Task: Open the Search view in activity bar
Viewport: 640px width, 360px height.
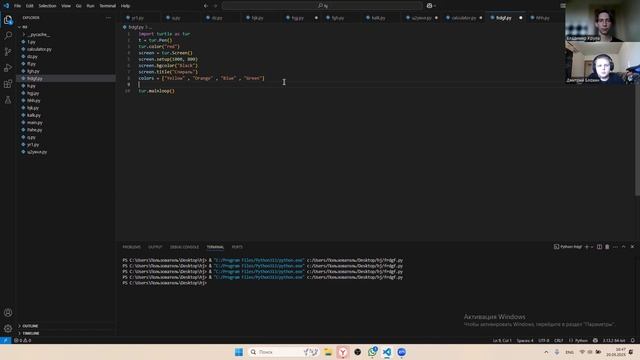Action: coord(8,36)
